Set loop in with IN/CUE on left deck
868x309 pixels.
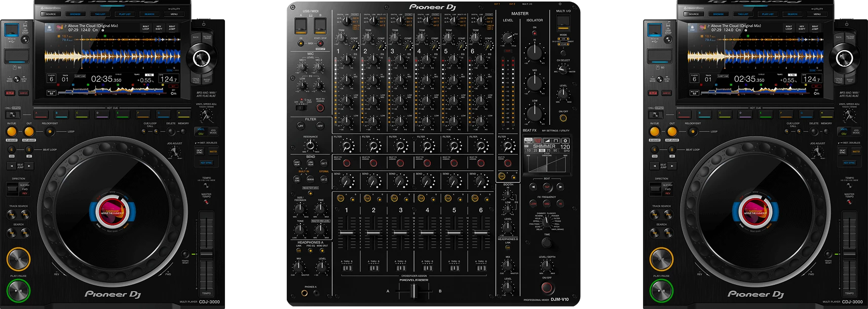pos(12,131)
